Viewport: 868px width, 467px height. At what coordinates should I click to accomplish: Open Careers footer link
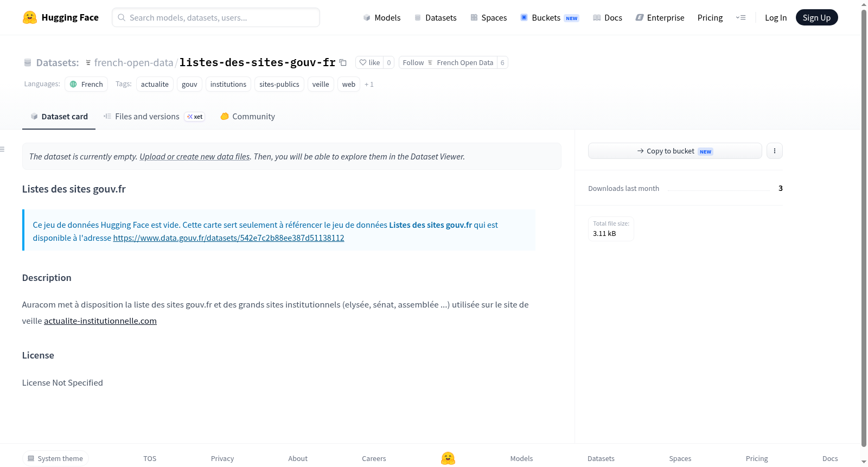tap(374, 458)
